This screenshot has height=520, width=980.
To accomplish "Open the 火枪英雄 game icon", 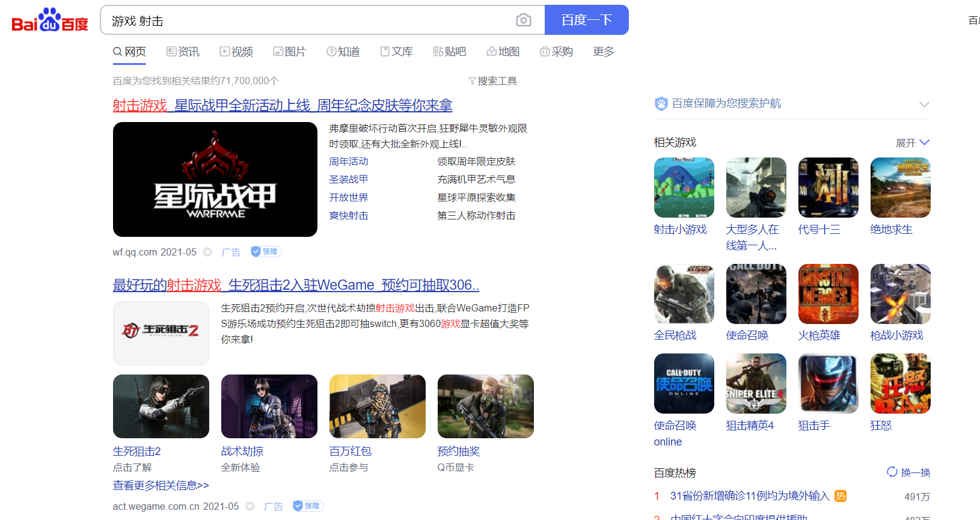I will pyautogui.click(x=828, y=294).
